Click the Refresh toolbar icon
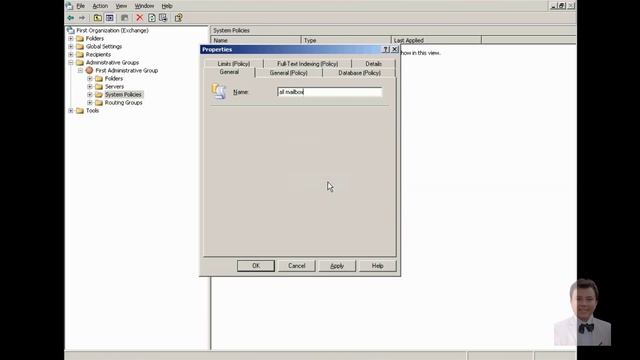Viewport: 640px width, 360px height. (152, 18)
